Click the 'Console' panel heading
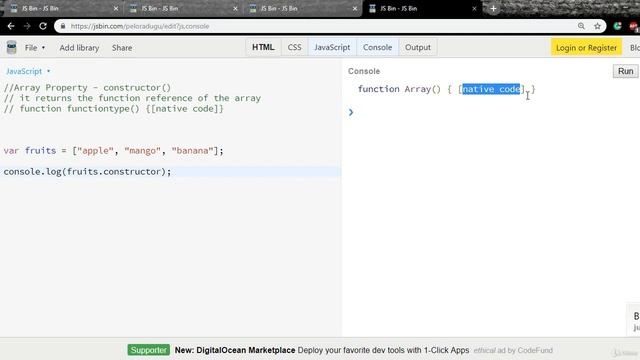The height and width of the screenshot is (360, 640). pyautogui.click(x=364, y=71)
